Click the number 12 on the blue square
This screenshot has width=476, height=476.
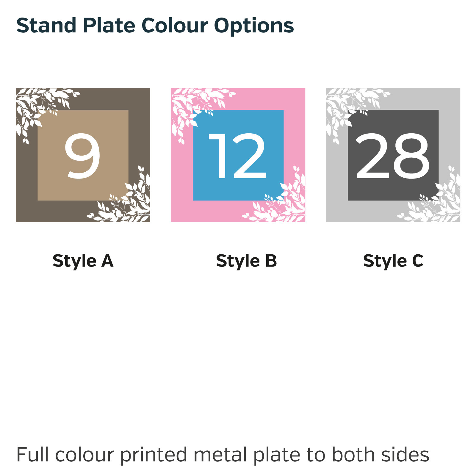click(237, 156)
